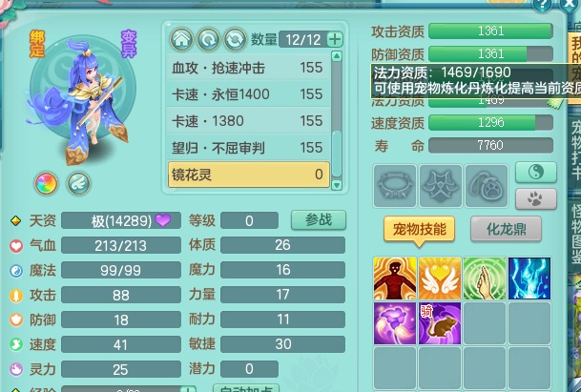Image resolution: width=581 pixels, height=392 pixels.
Task: Click the wing icon under pet portrait
Action: coord(78,183)
